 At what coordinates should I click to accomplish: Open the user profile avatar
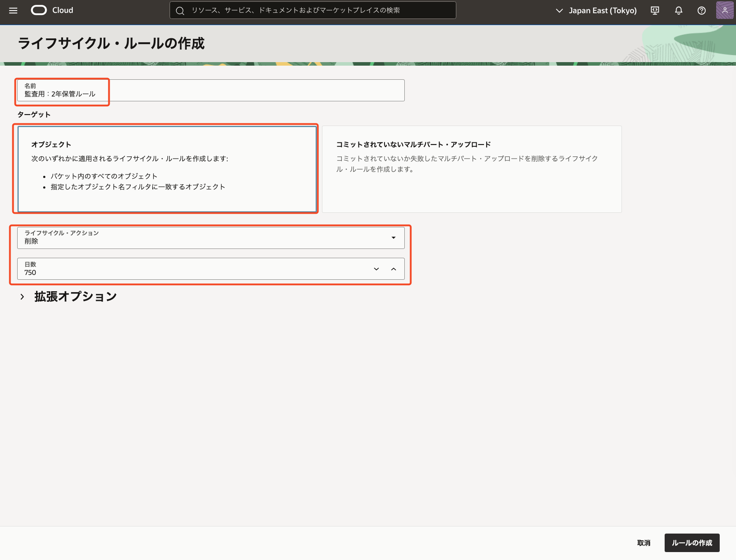click(x=725, y=10)
